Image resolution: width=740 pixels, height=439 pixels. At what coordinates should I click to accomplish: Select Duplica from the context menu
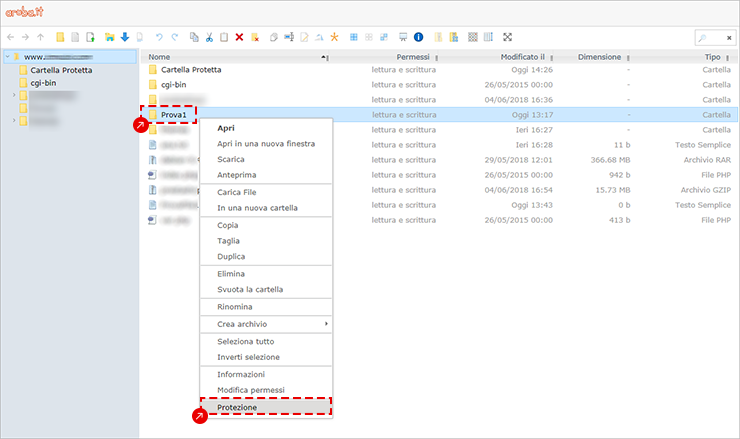coord(266,256)
